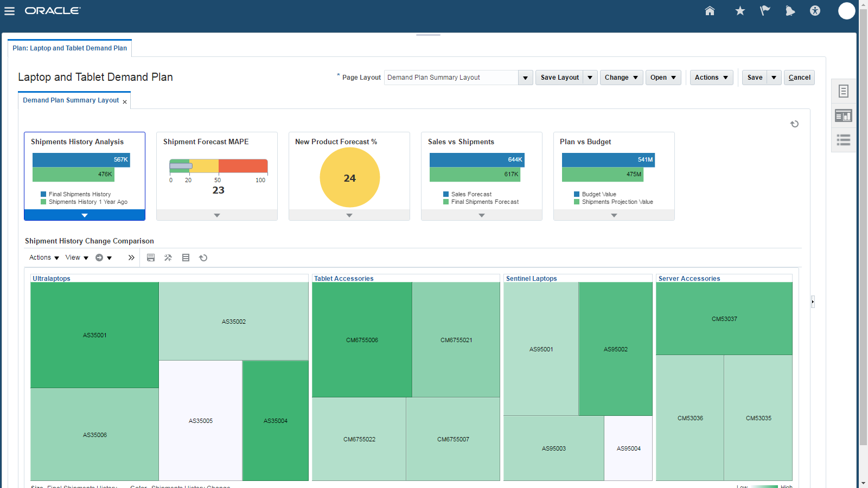This screenshot has height=488, width=868.
Task: Click the home icon in the header
Action: point(710,11)
